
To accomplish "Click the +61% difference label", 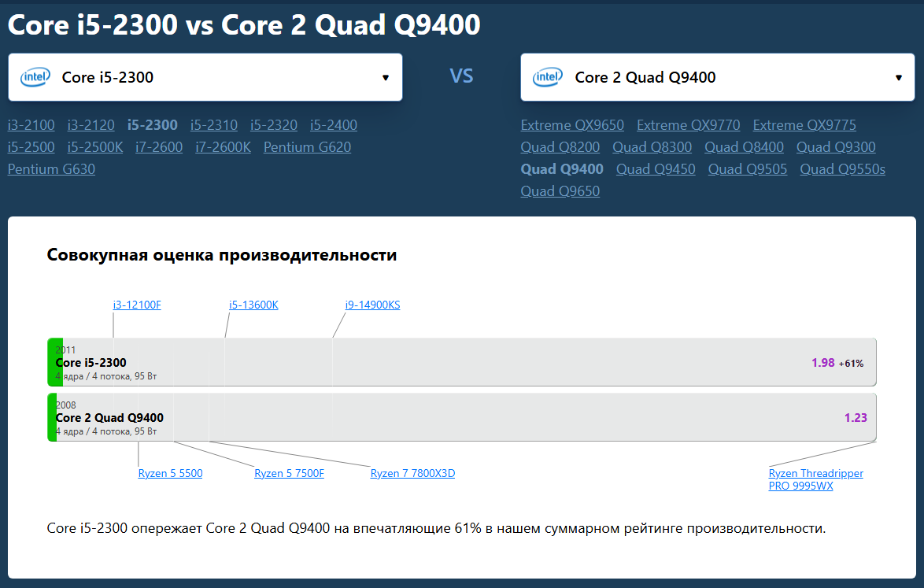I will pyautogui.click(x=851, y=364).
